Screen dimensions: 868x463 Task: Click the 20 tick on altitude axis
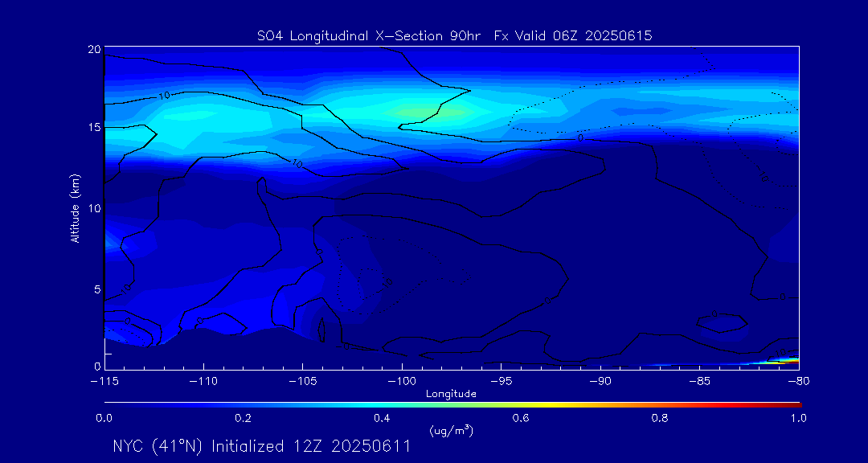tap(93, 49)
